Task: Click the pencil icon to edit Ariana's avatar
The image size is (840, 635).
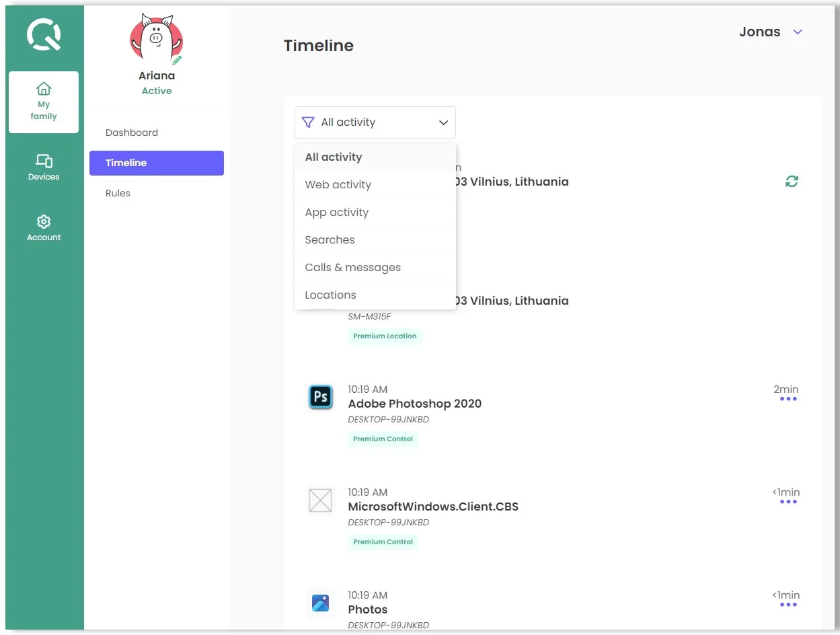Action: [x=177, y=60]
